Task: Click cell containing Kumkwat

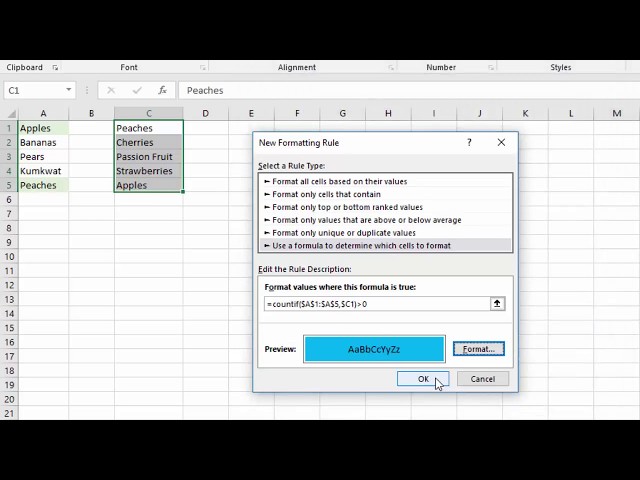Action: (43, 171)
